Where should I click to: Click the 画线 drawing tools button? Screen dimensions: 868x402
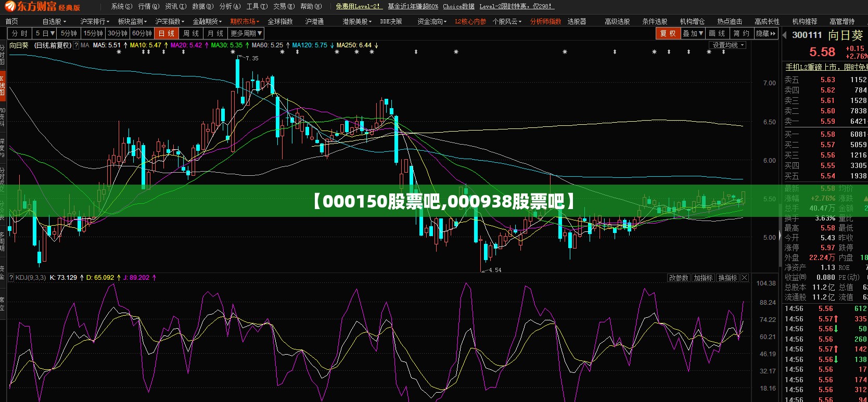pos(717,33)
